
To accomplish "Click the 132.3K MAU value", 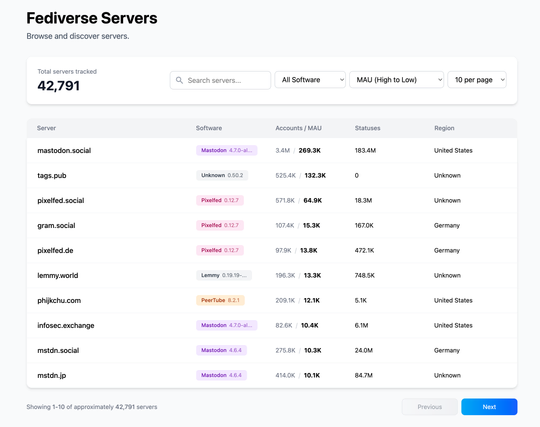I will pos(315,176).
